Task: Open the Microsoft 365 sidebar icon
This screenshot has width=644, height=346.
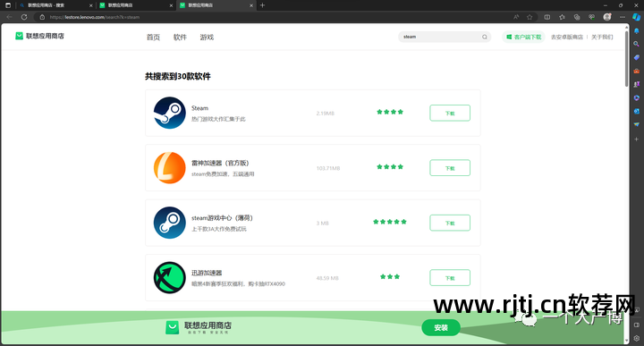Action: 636,97
